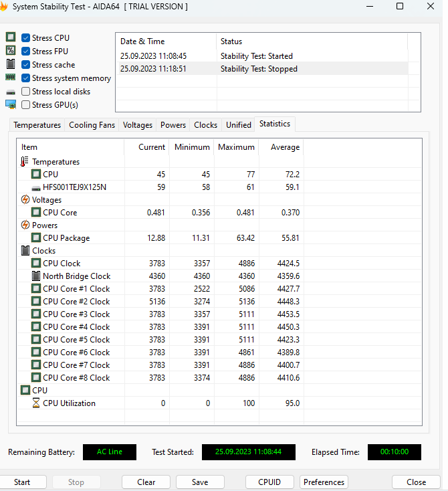448x491 pixels.
Task: Switch to the Voltages tab
Action: pos(138,125)
